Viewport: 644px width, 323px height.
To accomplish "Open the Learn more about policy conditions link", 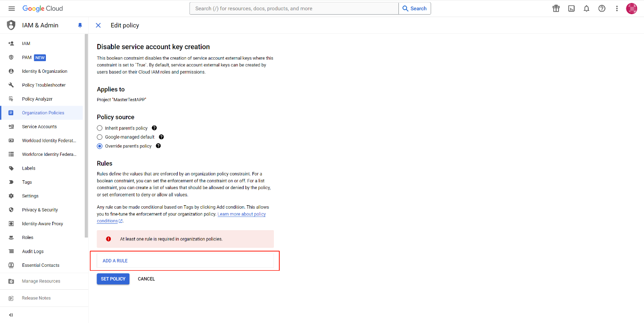I will [241, 214].
